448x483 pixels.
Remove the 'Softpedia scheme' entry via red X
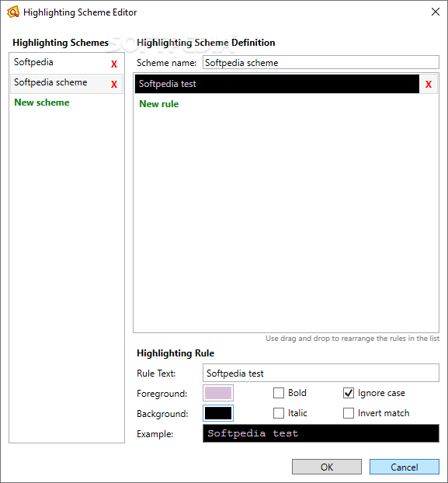[x=114, y=84]
